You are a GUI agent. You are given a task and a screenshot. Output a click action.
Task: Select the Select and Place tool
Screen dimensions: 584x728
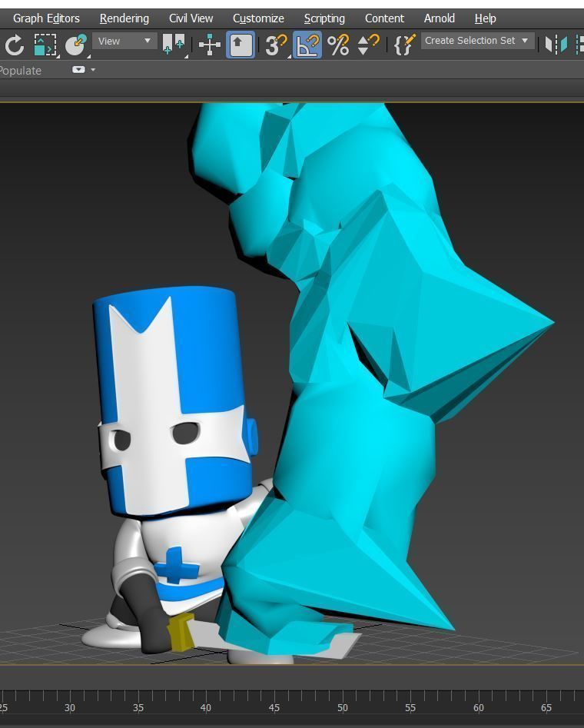click(75, 45)
